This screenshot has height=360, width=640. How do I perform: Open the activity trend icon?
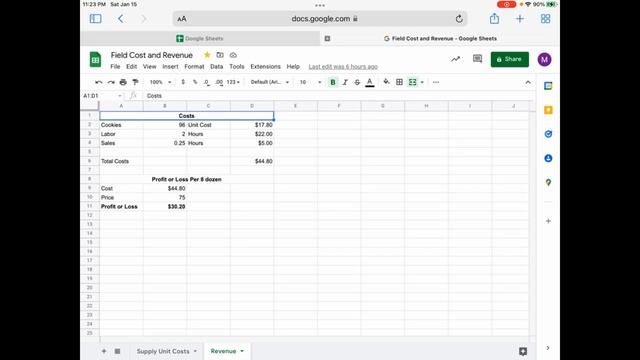click(x=456, y=59)
